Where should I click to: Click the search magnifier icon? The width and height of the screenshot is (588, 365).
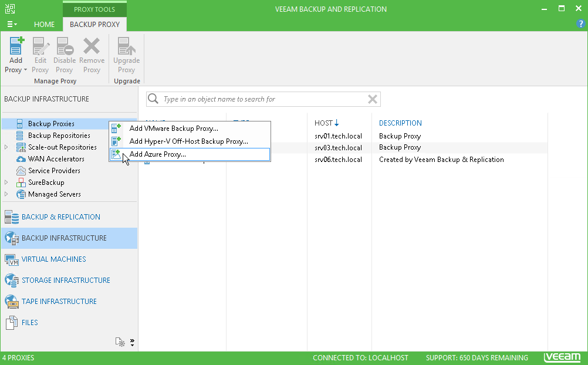[153, 99]
